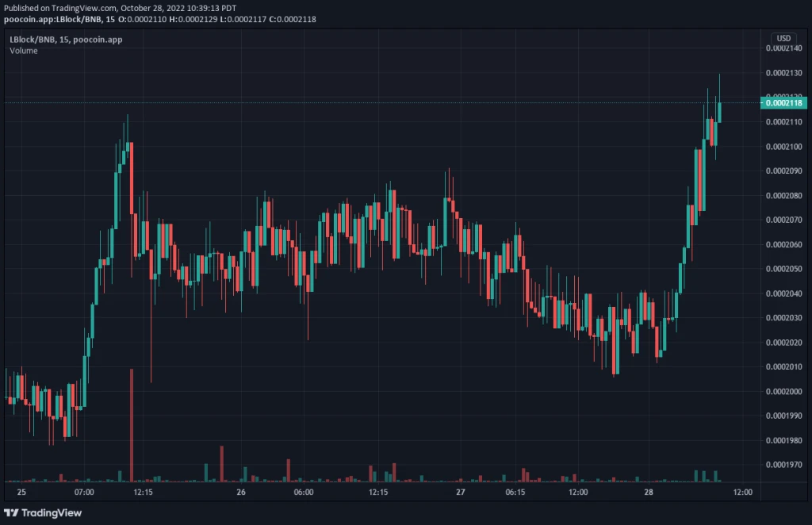The width and height of the screenshot is (812, 525).
Task: Click the 0.0002070 price axis label
Action: pos(783,220)
